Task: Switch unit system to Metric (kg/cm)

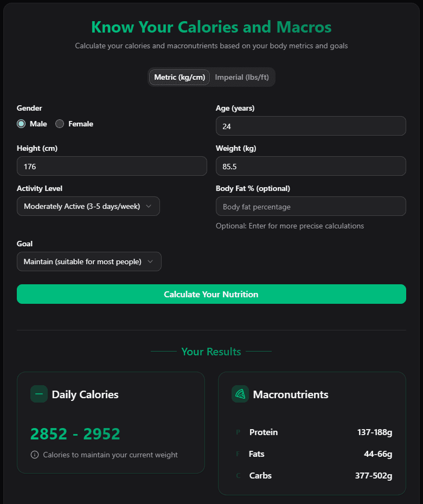Action: tap(179, 77)
